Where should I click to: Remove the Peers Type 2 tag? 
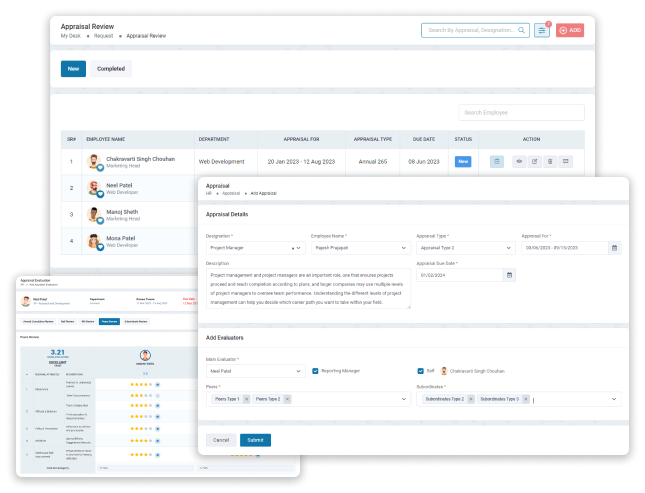[x=287, y=399]
